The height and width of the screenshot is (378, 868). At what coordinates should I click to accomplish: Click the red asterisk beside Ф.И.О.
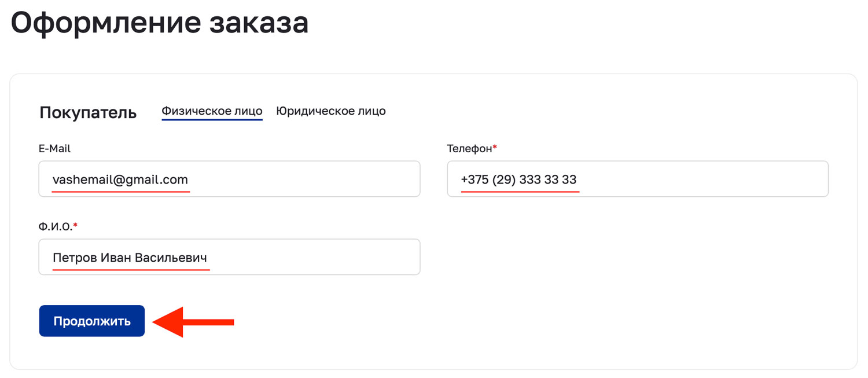tap(75, 226)
